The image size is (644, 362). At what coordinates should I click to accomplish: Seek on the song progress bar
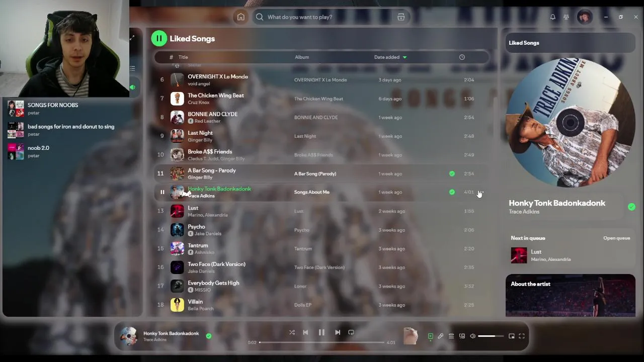click(322, 342)
